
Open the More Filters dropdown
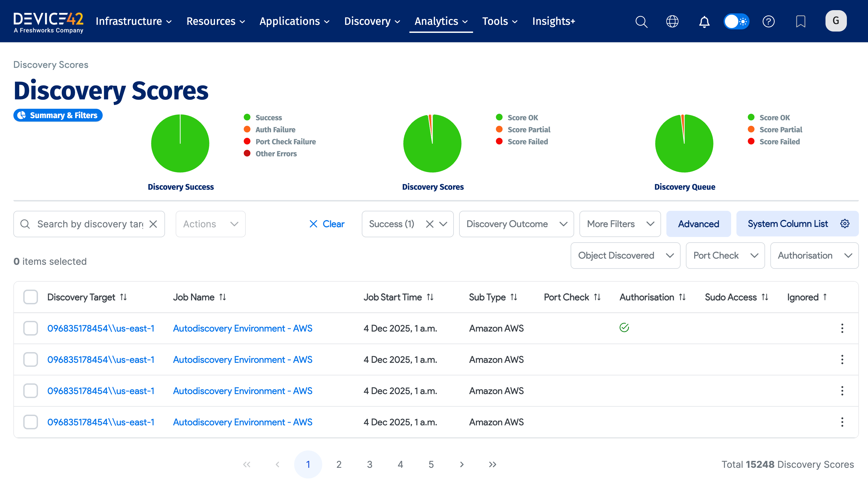point(620,224)
